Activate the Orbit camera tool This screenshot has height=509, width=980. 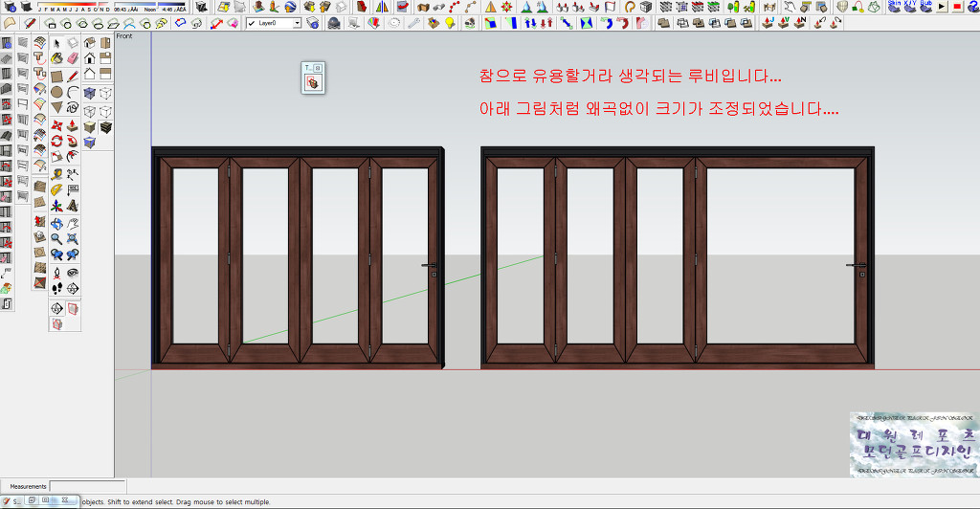(x=56, y=224)
